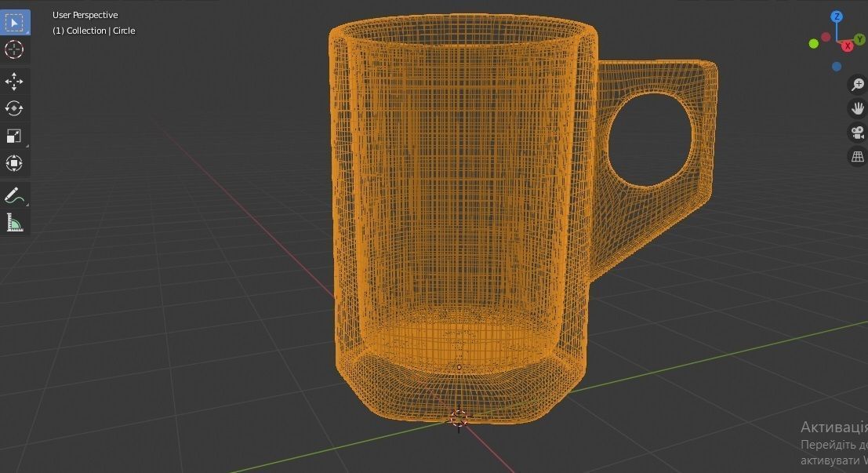The image size is (868, 473).
Task: Click the 'User Perspective' viewport label
Action: point(85,15)
